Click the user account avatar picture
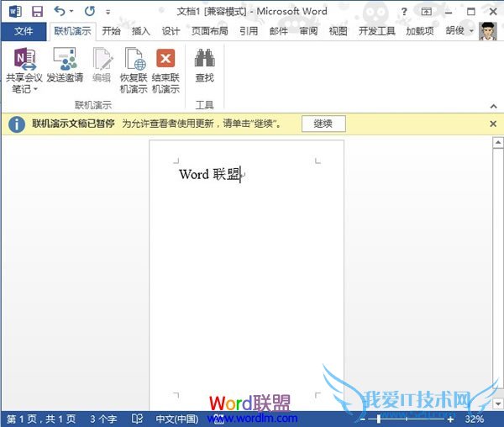The width and height of the screenshot is (504, 427). [487, 31]
